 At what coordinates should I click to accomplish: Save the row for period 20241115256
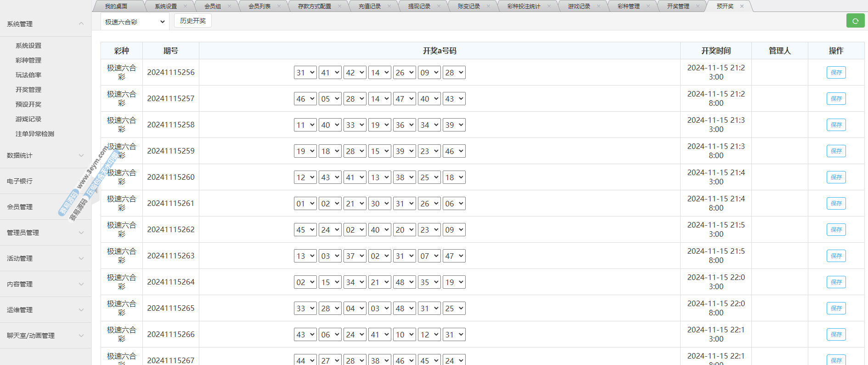pyautogui.click(x=836, y=73)
